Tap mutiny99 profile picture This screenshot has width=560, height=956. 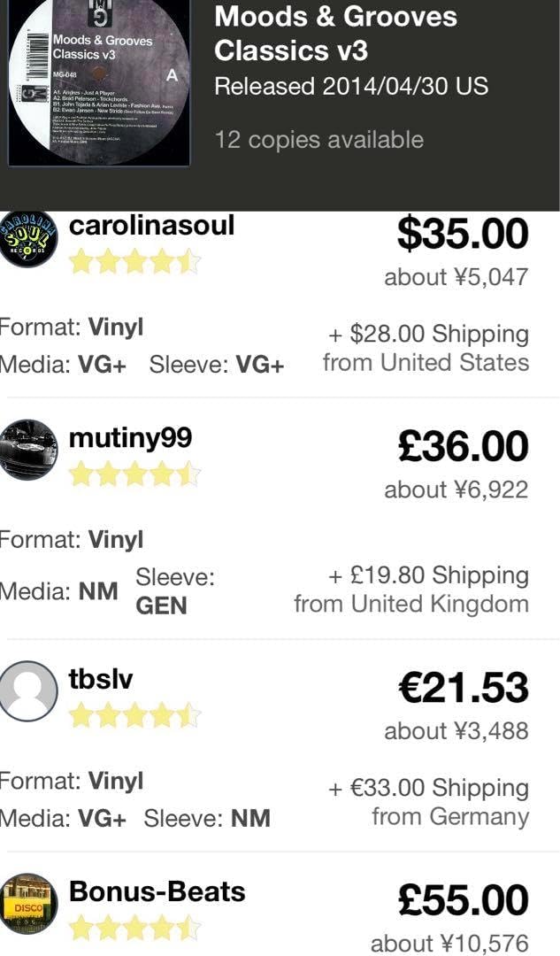[x=28, y=450]
